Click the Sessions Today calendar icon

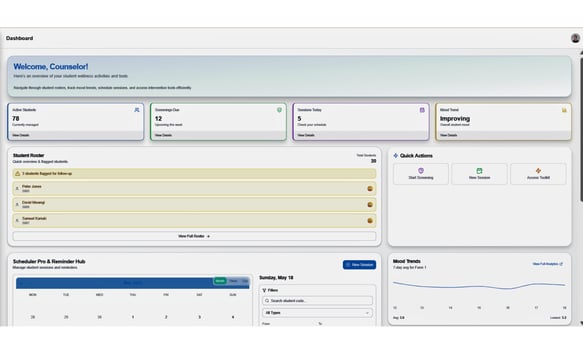[422, 110]
